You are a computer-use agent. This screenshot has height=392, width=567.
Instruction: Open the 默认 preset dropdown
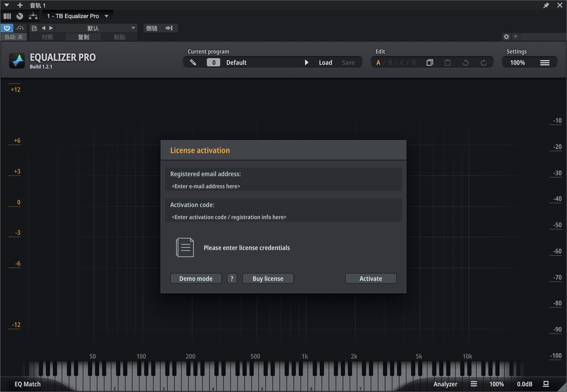tap(96, 28)
